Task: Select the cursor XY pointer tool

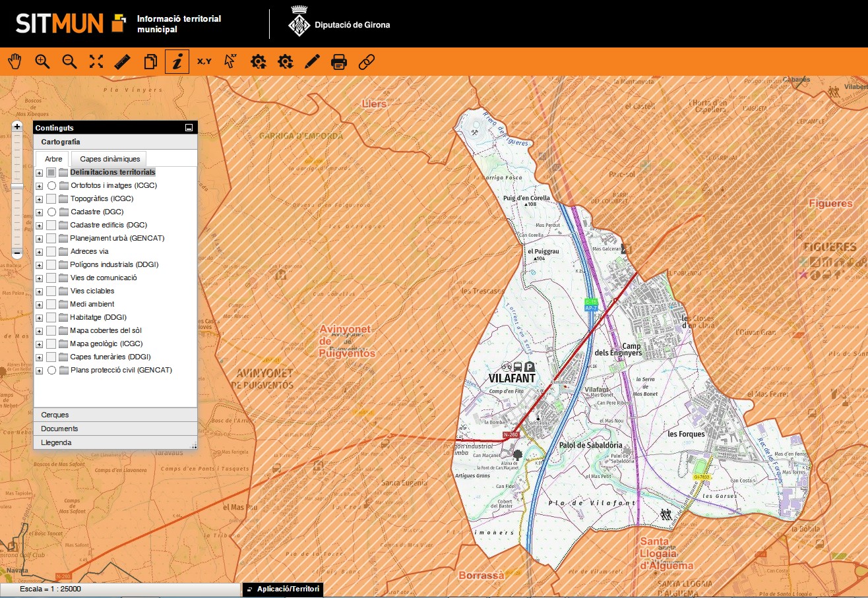Action: coord(231,62)
